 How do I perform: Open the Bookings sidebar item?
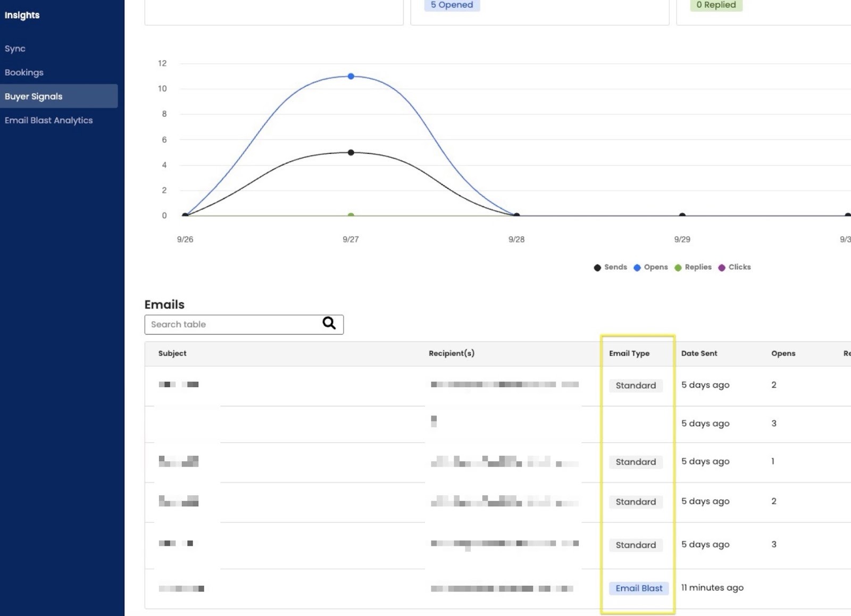[24, 72]
